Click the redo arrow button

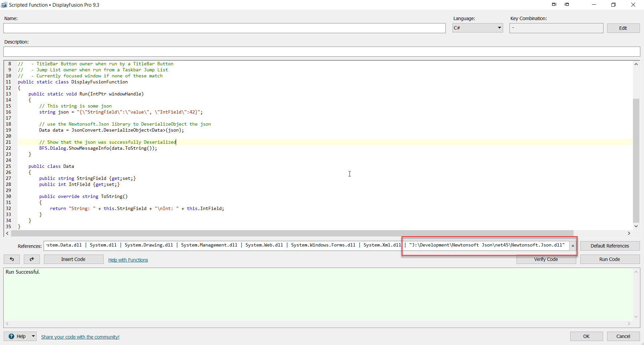(x=32, y=259)
